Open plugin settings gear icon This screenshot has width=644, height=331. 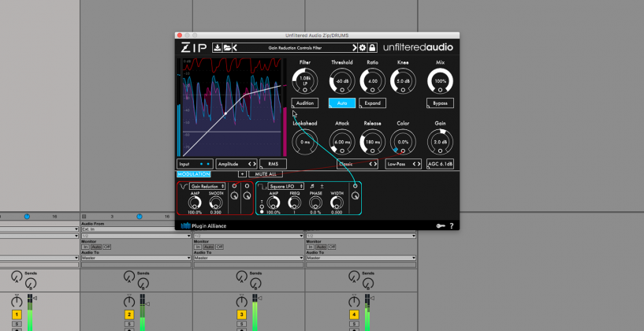[362, 47]
